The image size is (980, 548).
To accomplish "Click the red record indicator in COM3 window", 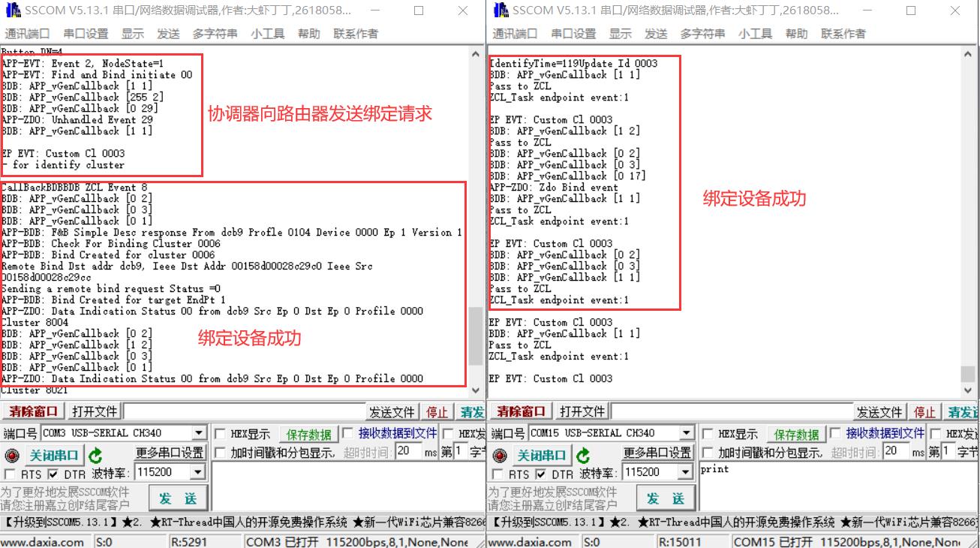I will tap(12, 456).
